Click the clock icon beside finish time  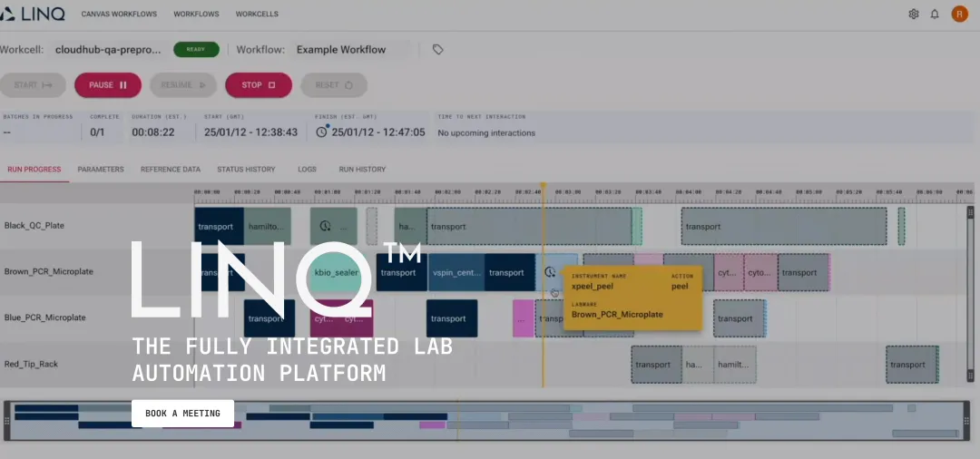pos(321,132)
